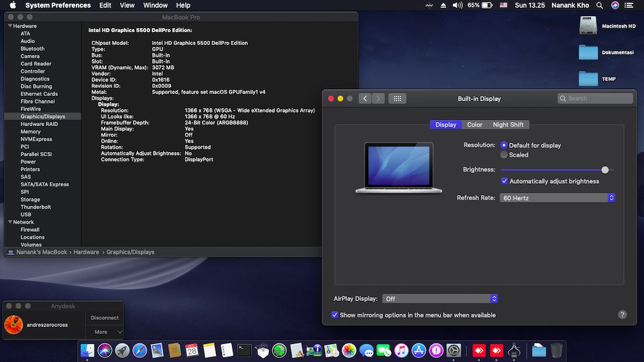Launch Terminal from the dock
The height and width of the screenshot is (362, 644).
[245, 350]
